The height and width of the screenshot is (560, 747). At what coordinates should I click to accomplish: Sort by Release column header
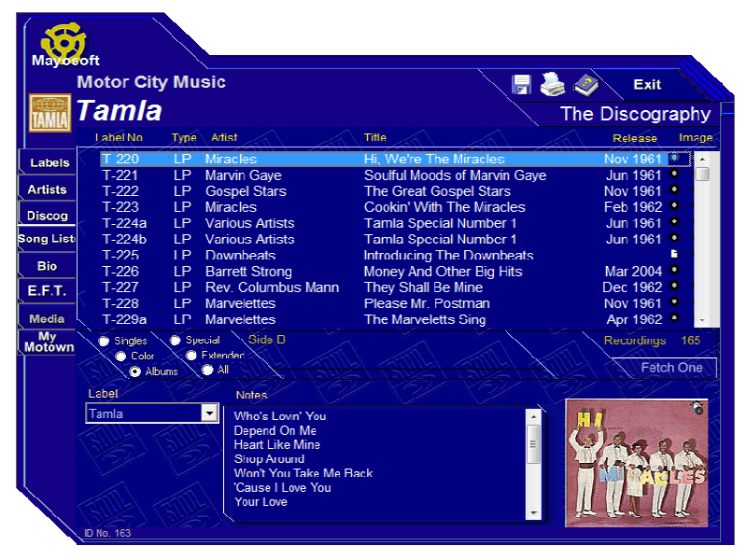635,138
